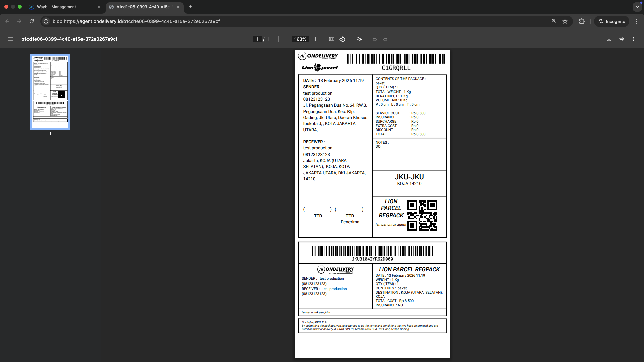Open the Extensions puzzle icon
644x362 pixels.
pyautogui.click(x=582, y=21)
